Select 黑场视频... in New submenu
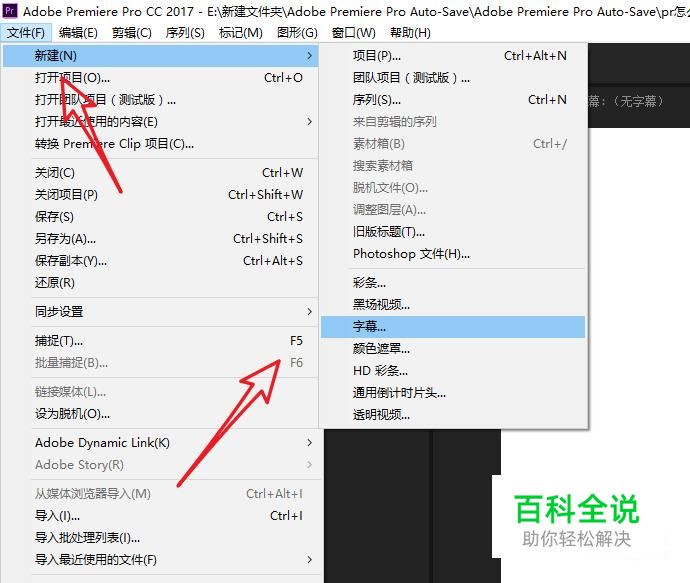690x583 pixels. 453,305
